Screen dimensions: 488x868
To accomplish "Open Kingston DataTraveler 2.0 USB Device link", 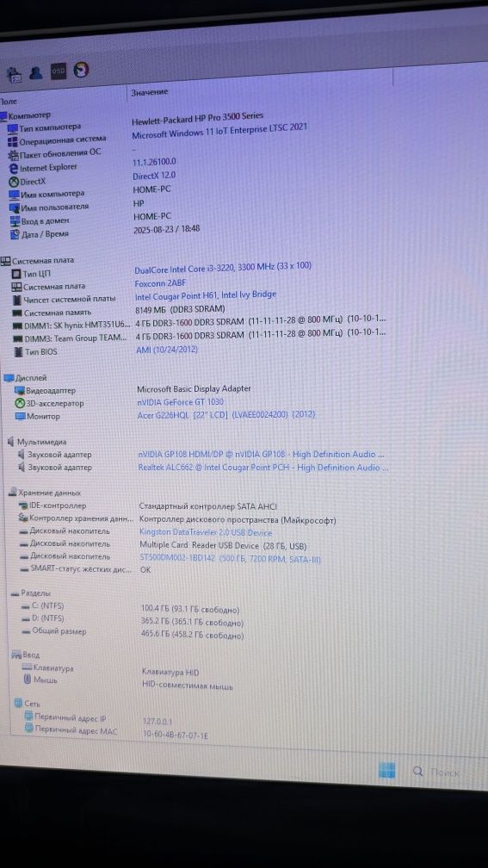I will pyautogui.click(x=206, y=532).
